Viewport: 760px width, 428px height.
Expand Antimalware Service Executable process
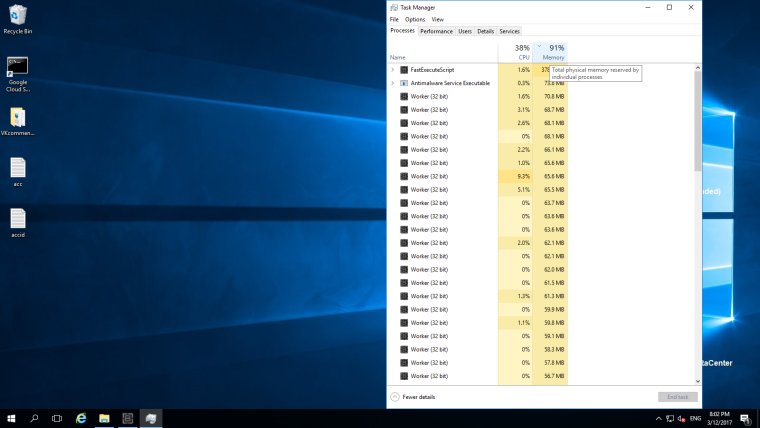pos(392,83)
